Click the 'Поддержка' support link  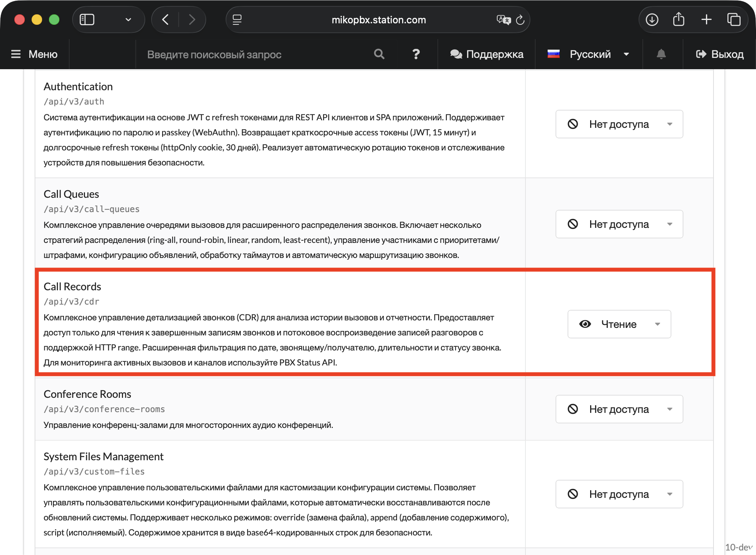(487, 54)
